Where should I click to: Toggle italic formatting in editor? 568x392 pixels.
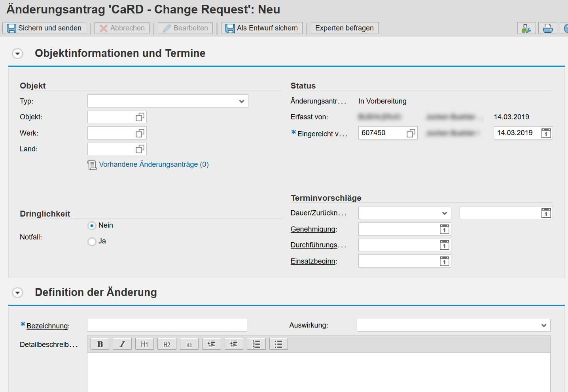click(x=122, y=344)
